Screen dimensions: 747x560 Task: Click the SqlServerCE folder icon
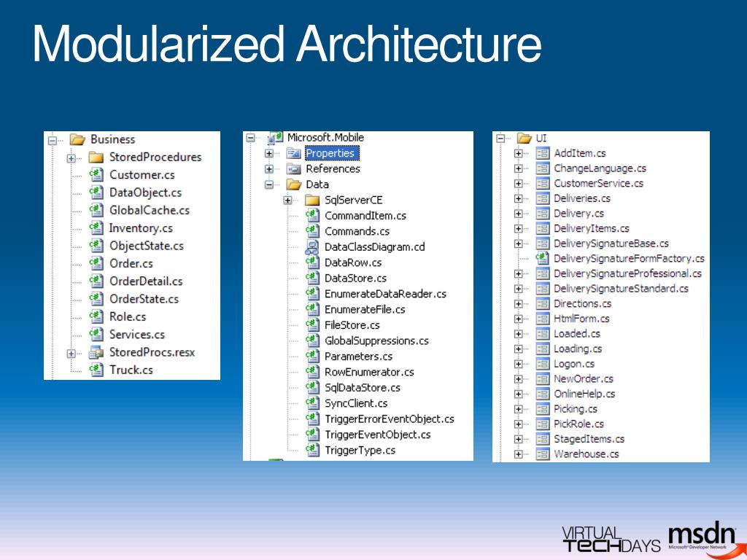[x=312, y=200]
